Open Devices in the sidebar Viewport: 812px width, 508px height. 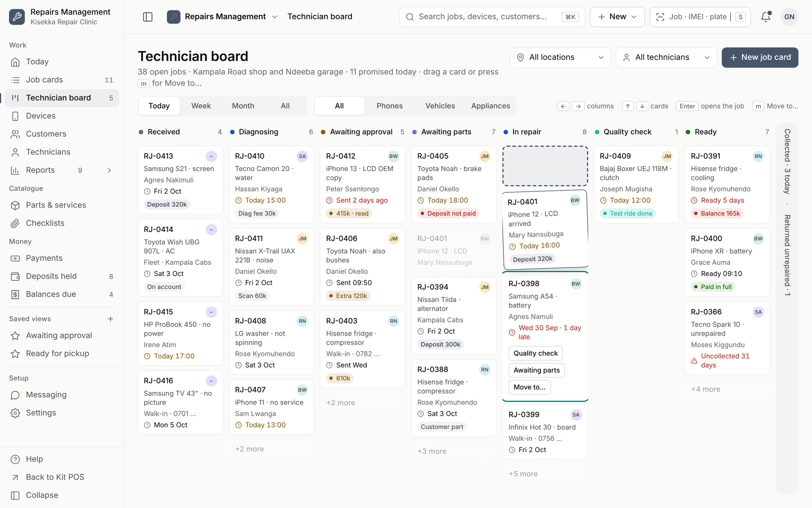[62, 116]
